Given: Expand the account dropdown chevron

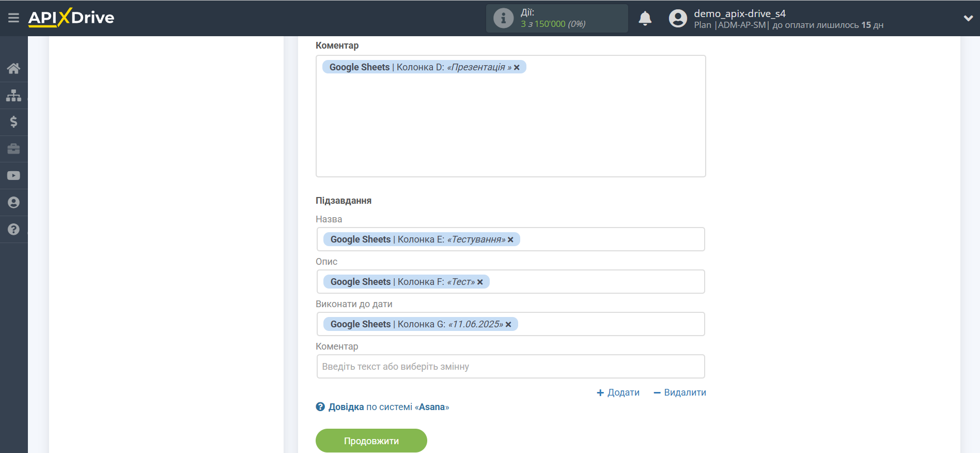Looking at the screenshot, I should click(x=968, y=18).
